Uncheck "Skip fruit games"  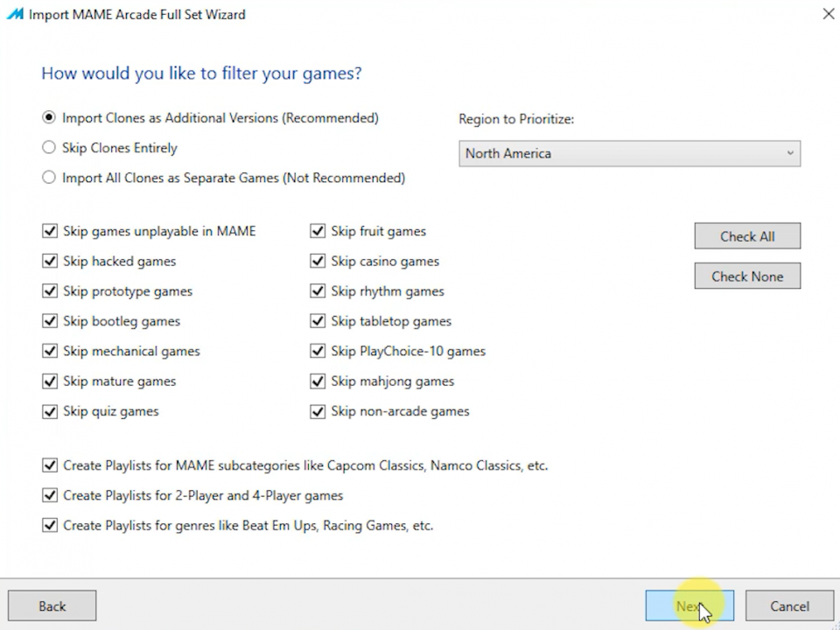(318, 230)
